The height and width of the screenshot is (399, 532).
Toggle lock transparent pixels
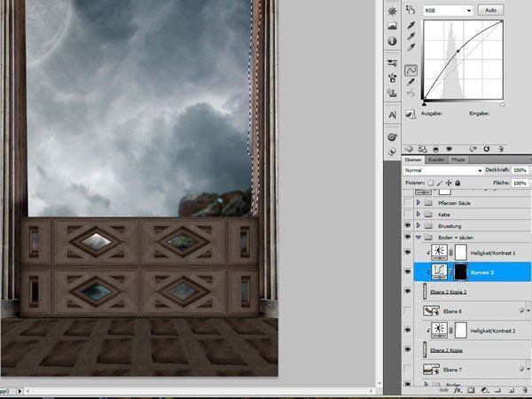(430, 183)
